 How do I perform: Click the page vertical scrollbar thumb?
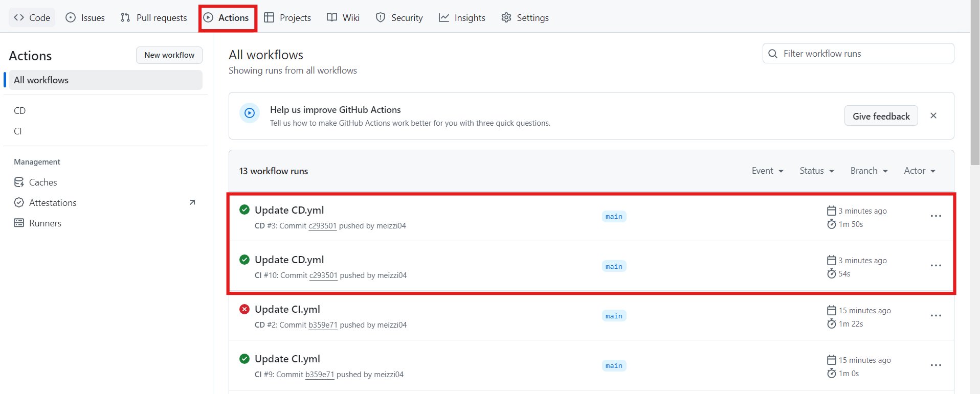point(975,83)
